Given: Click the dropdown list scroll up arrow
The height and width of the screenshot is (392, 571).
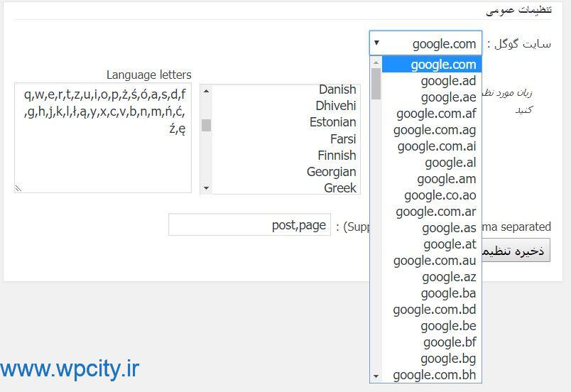Looking at the screenshot, I should [x=376, y=62].
